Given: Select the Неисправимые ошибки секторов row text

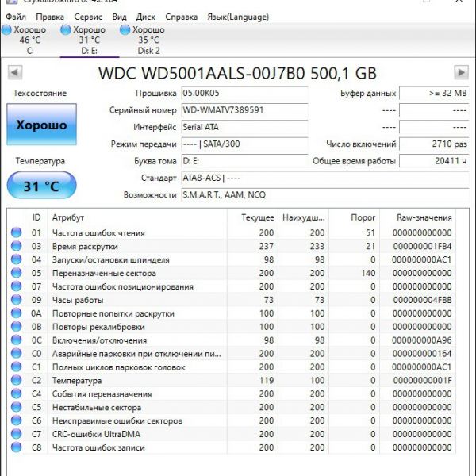Looking at the screenshot, I should coord(117,420).
